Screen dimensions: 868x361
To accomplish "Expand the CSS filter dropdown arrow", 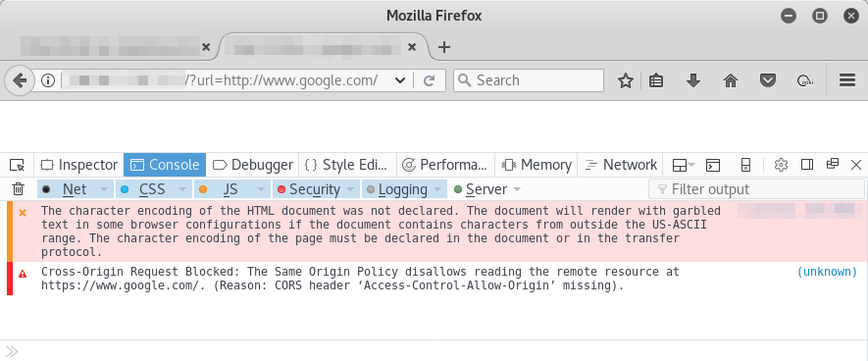I will click(x=182, y=189).
